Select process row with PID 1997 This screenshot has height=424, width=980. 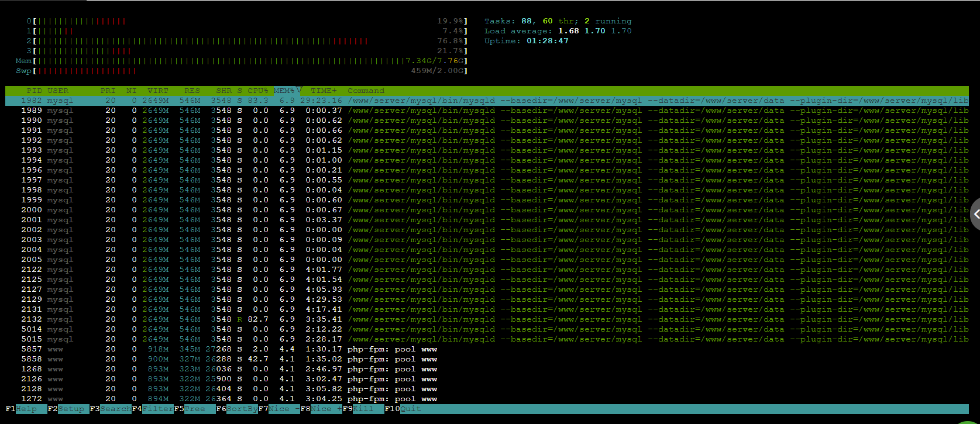click(487, 180)
